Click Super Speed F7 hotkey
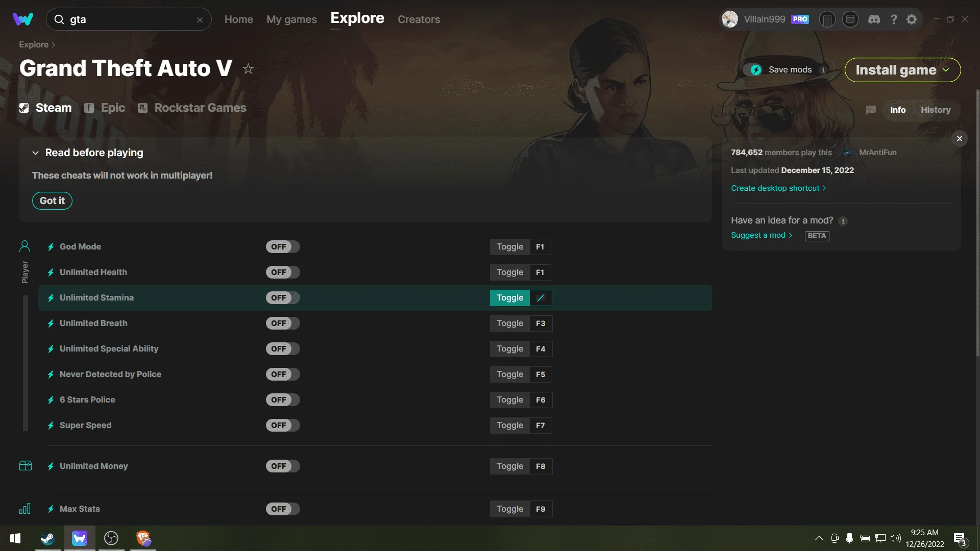The height and width of the screenshot is (551, 980). tap(541, 425)
